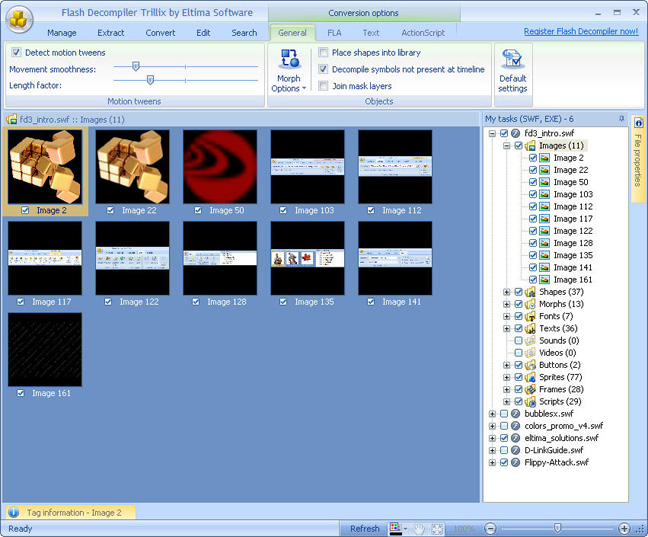Open the Edit ribbon tab
Image resolution: width=648 pixels, height=537 pixels.
tap(203, 33)
